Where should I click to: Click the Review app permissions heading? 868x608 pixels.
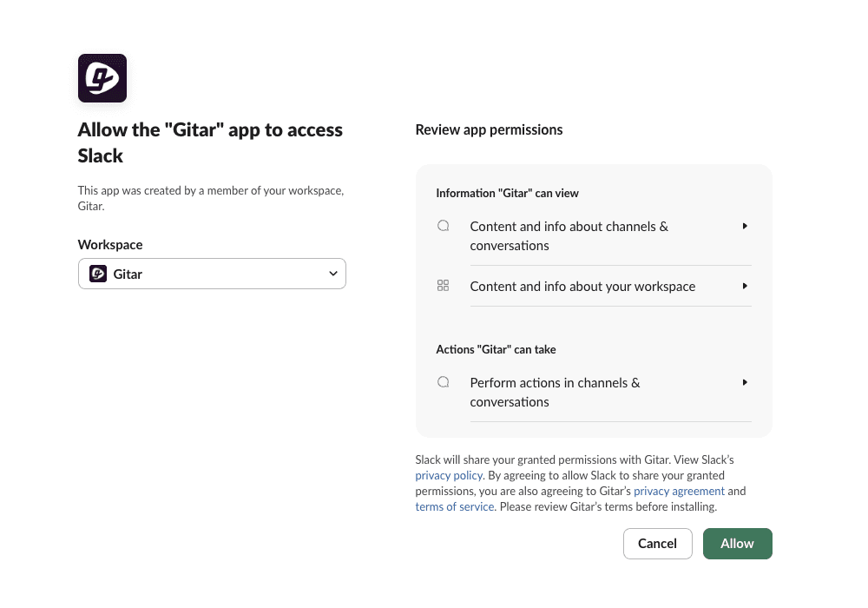coord(489,129)
